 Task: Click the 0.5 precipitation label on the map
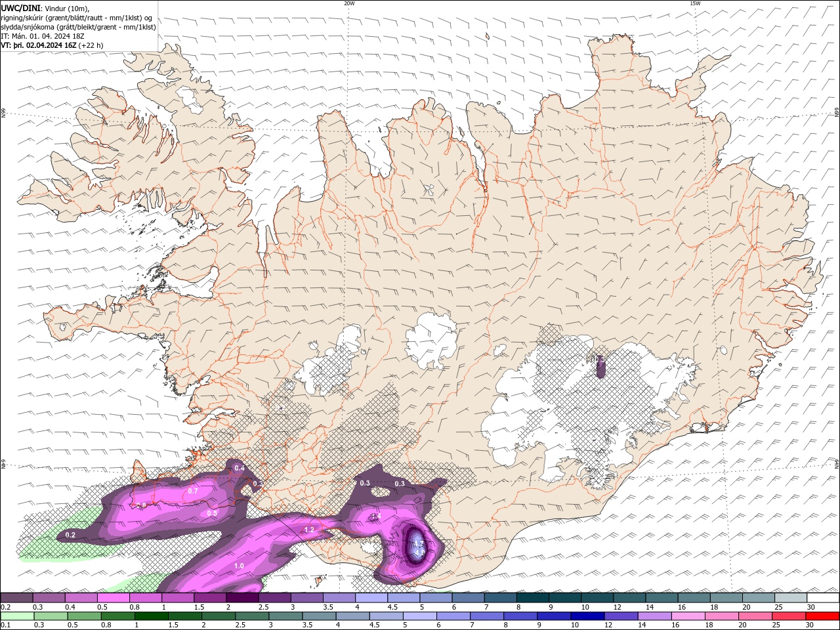pyautogui.click(x=212, y=513)
